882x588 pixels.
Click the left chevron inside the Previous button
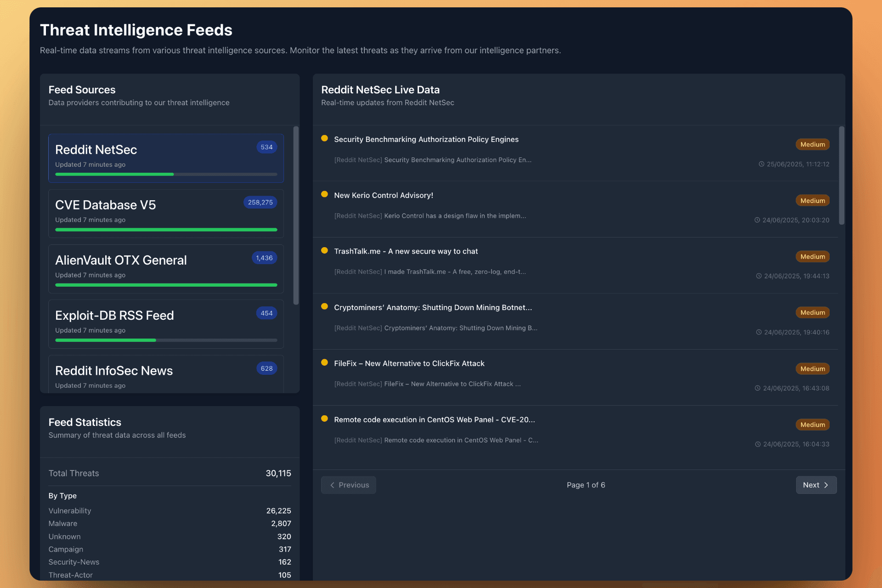tap(332, 485)
